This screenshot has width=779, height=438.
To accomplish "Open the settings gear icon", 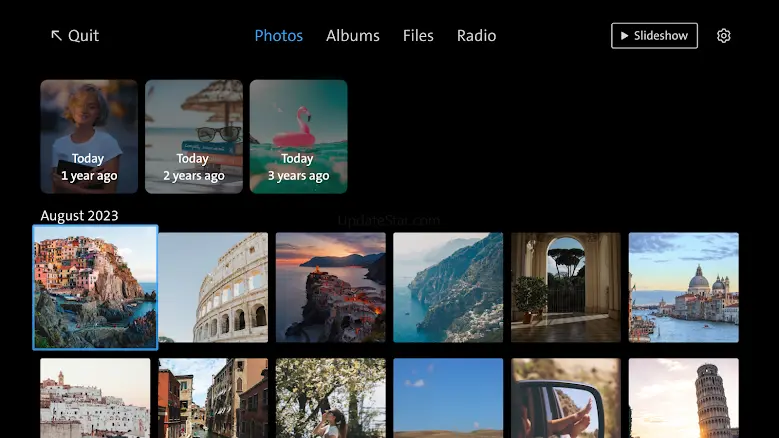I will pos(723,36).
